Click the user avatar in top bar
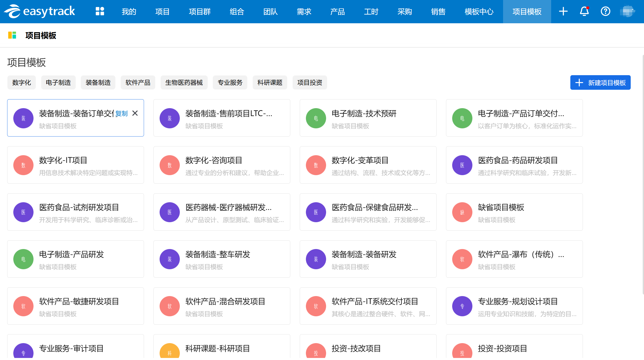 pyautogui.click(x=627, y=11)
